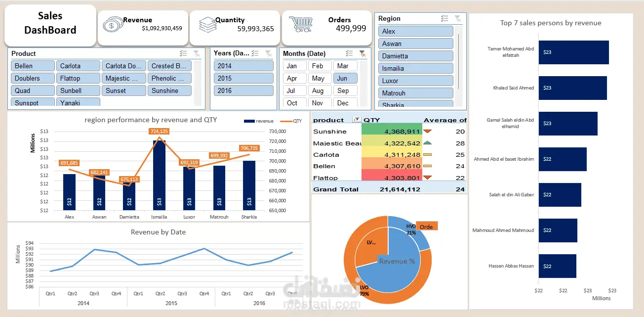The width and height of the screenshot is (644, 317).
Task: Filter by Yanaki product
Action: tap(78, 102)
